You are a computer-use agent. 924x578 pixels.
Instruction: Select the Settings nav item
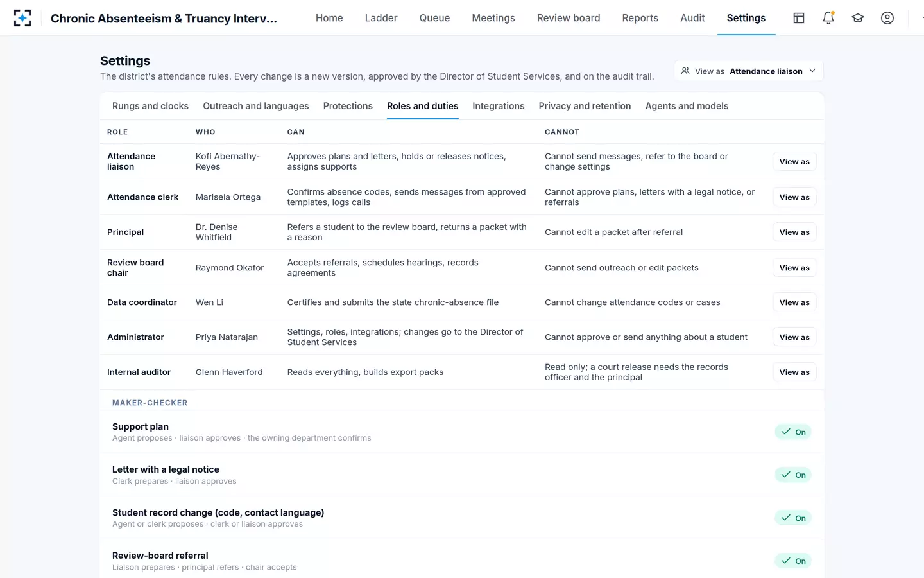point(746,18)
